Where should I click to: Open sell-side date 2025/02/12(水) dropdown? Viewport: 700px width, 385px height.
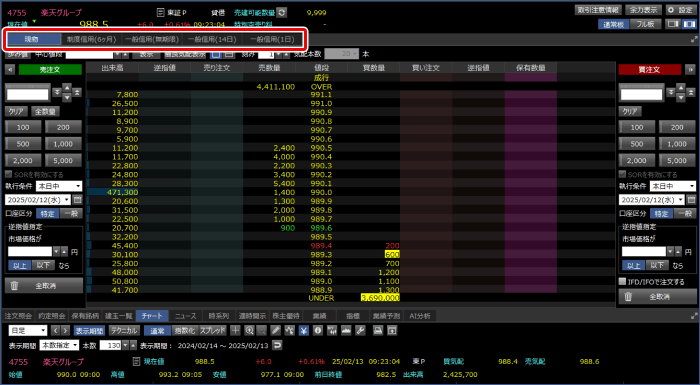point(38,199)
